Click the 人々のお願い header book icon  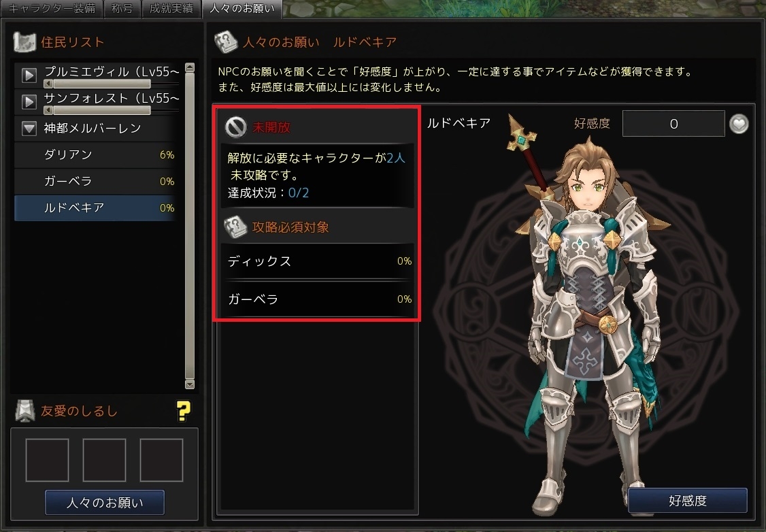point(226,42)
